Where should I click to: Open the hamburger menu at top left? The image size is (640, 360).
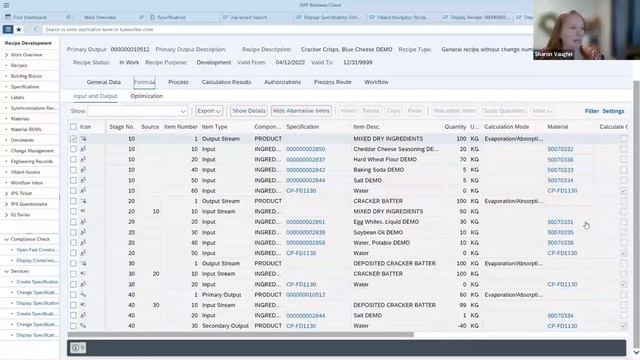(x=6, y=5)
